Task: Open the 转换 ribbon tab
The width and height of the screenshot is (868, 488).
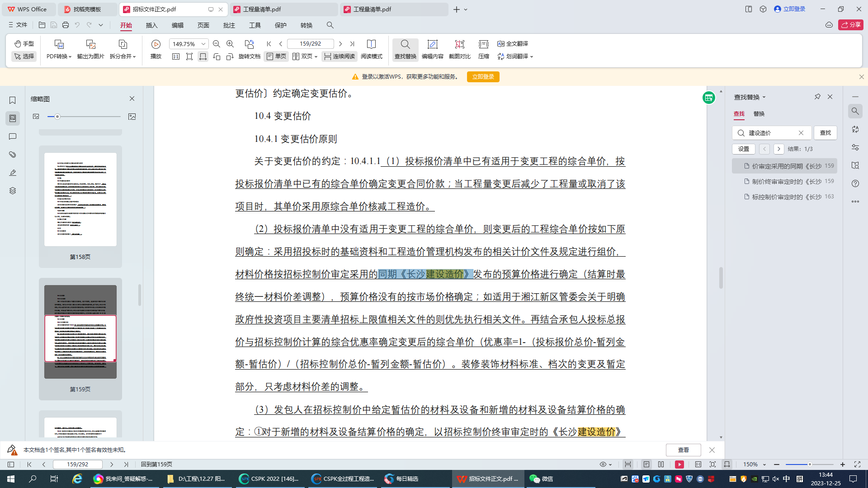Action: coord(307,25)
